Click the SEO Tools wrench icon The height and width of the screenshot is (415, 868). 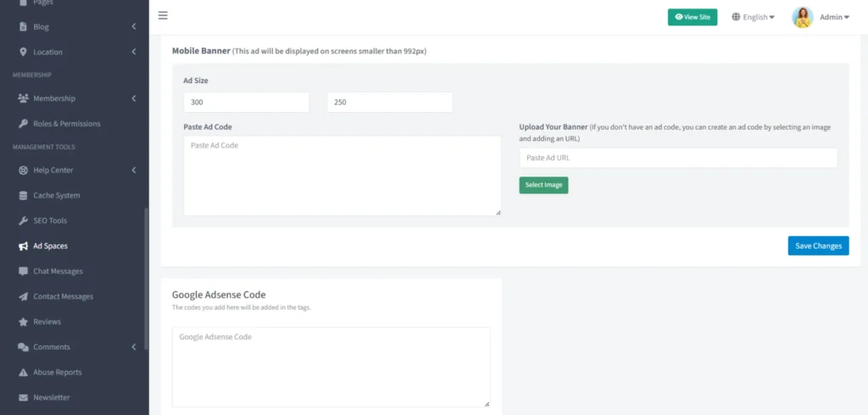point(24,221)
